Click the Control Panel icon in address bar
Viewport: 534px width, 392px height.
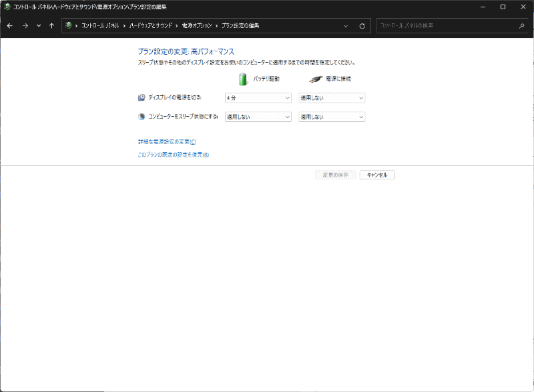(67, 25)
